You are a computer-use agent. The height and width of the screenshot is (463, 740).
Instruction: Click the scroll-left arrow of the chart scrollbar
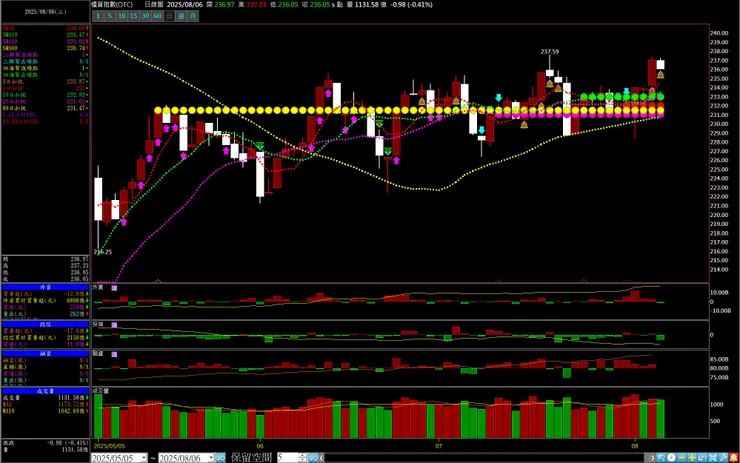(321, 457)
